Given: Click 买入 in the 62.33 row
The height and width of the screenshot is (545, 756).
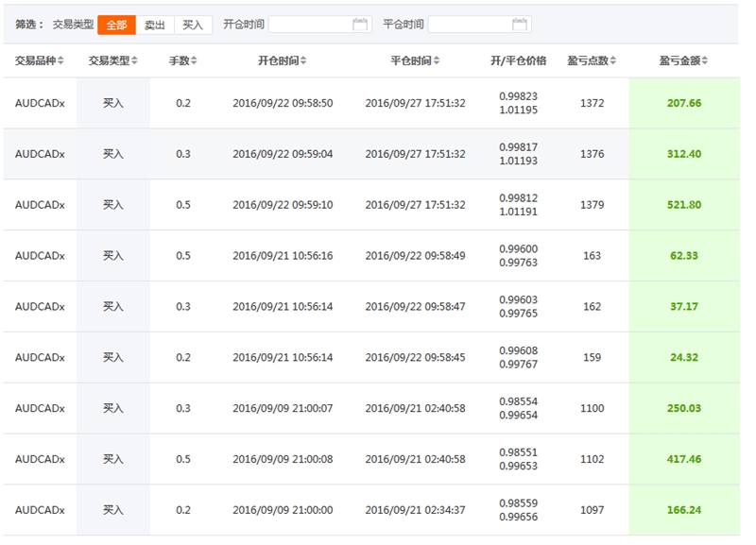Looking at the screenshot, I should click(112, 256).
